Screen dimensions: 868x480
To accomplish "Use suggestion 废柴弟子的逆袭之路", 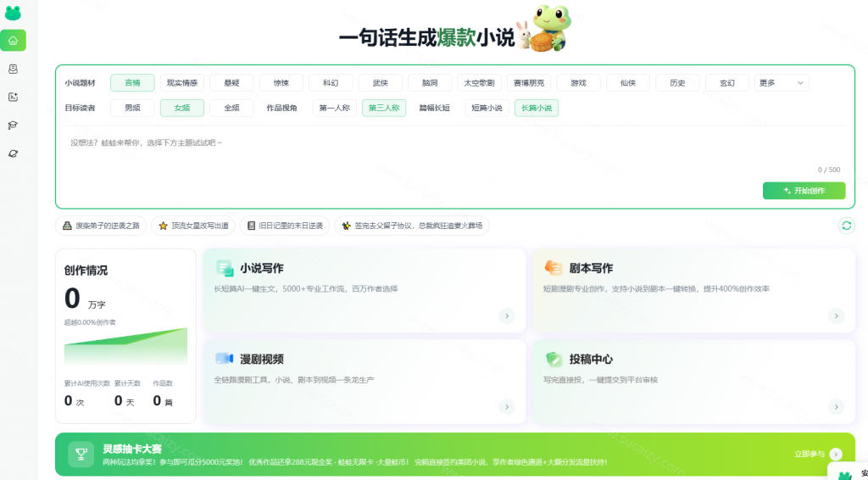I will [x=101, y=226].
